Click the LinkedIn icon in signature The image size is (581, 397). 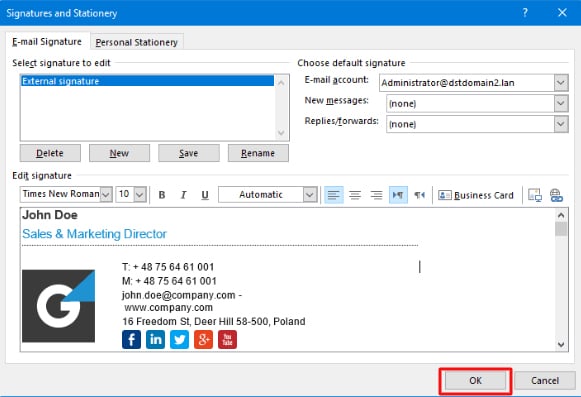pos(155,340)
